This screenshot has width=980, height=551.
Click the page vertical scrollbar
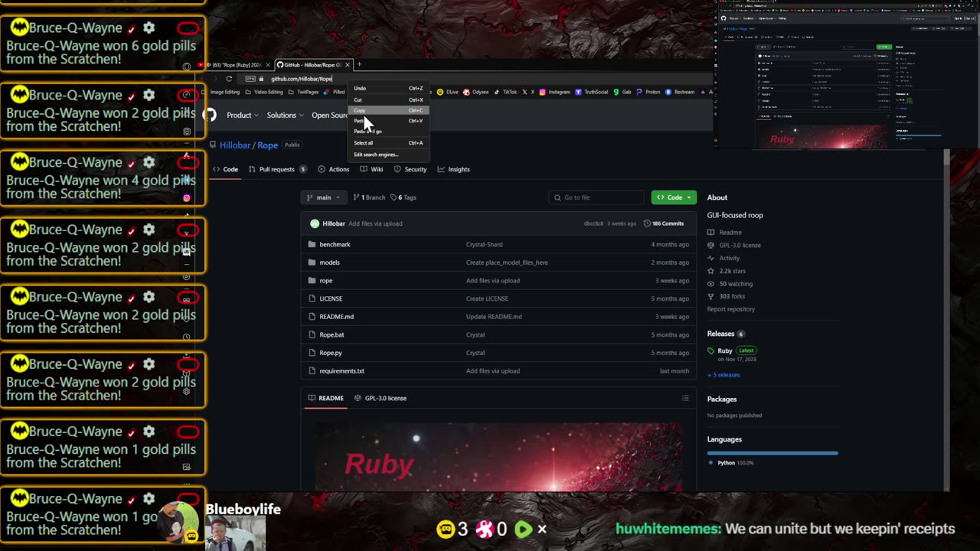[x=946, y=320]
